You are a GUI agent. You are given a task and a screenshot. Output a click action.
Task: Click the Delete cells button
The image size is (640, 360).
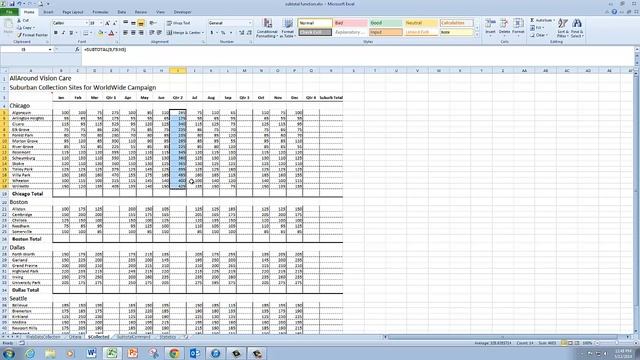pyautogui.click(x=504, y=28)
